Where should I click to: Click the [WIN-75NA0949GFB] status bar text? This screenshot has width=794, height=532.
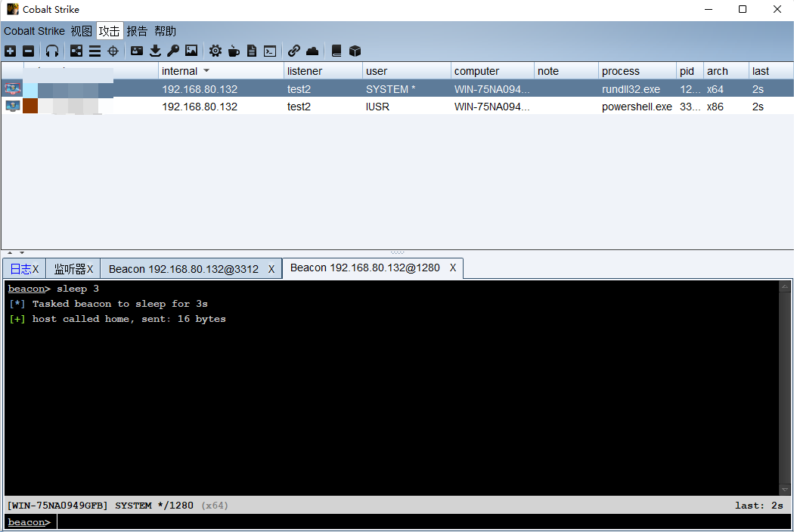tap(57, 505)
